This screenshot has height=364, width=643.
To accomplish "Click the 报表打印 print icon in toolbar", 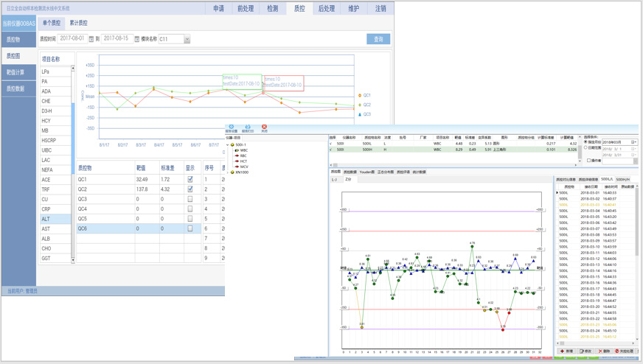I will (248, 127).
